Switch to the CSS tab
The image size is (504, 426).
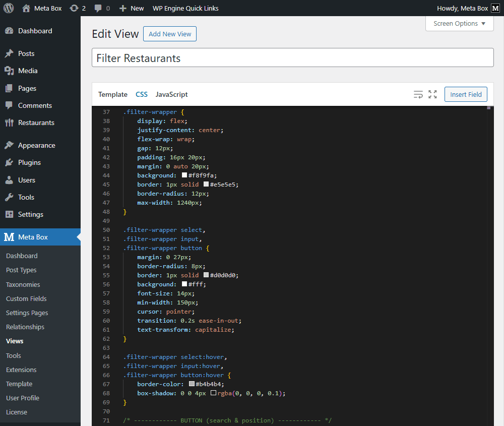pos(142,94)
